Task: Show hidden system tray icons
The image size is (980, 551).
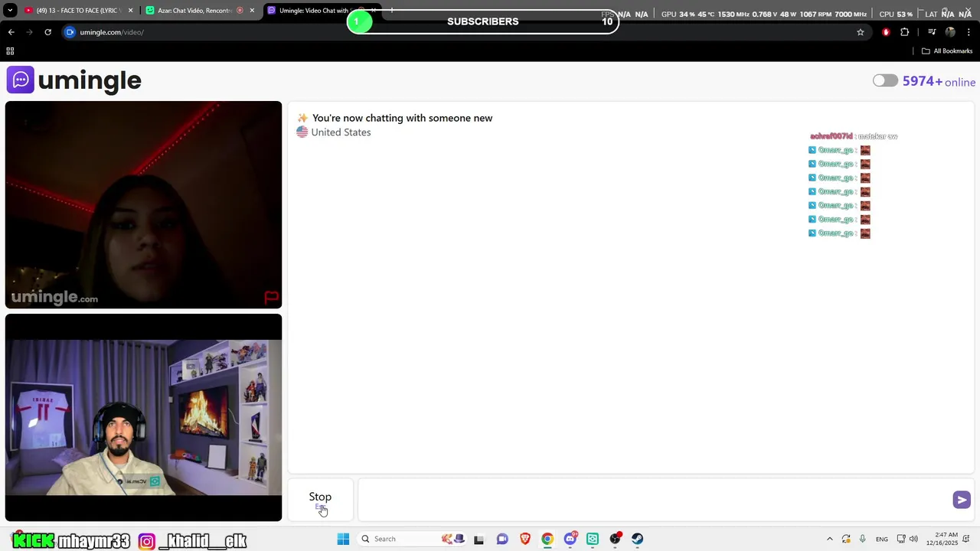Action: tap(829, 539)
